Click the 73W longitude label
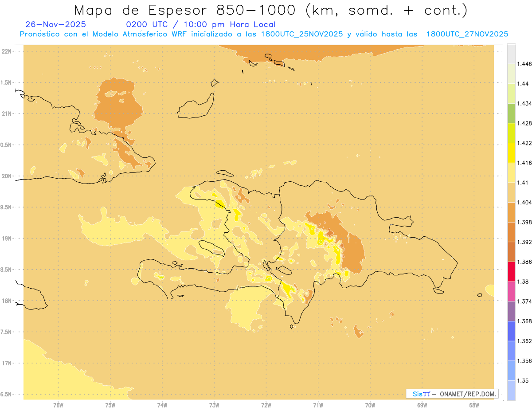The height and width of the screenshot is (411, 532). [x=214, y=405]
